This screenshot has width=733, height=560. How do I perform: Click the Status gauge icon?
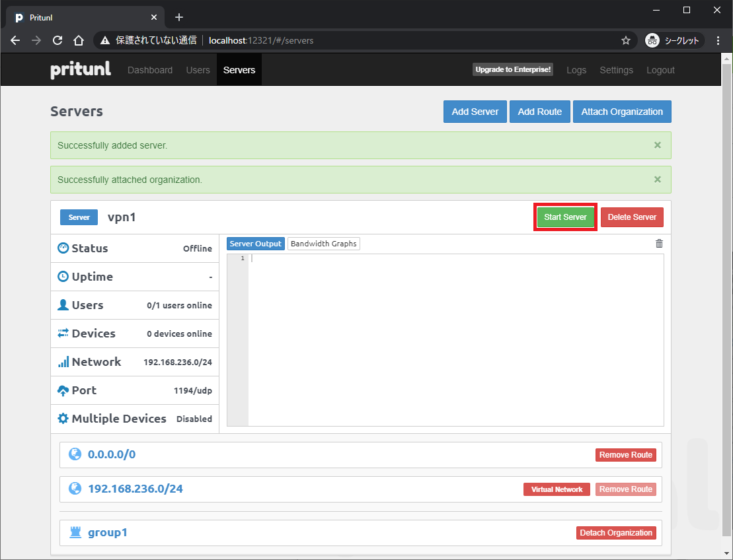tap(63, 248)
